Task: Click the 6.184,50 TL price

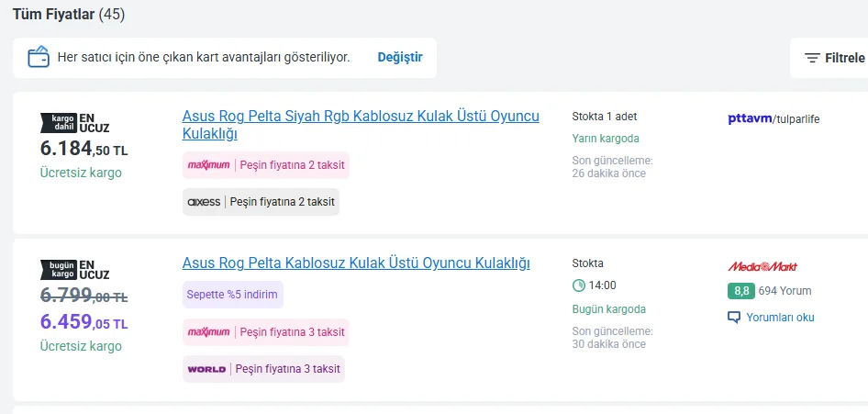Action: [x=83, y=149]
